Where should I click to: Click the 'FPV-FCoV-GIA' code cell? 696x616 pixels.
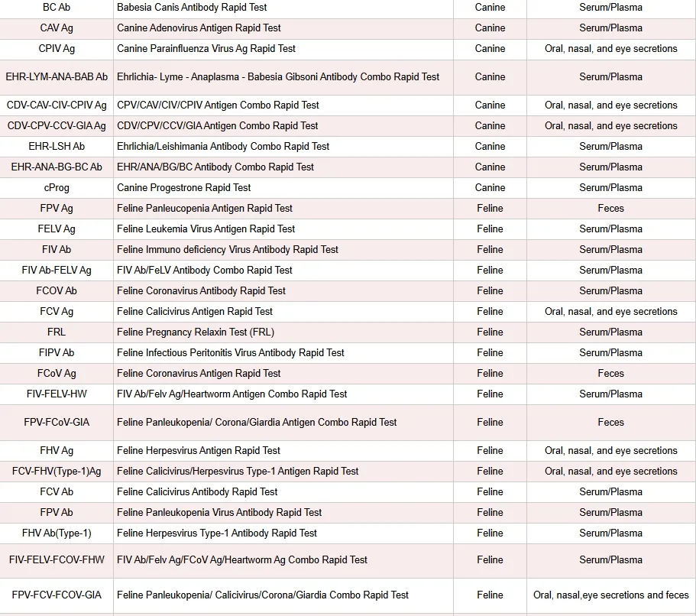pyautogui.click(x=57, y=423)
